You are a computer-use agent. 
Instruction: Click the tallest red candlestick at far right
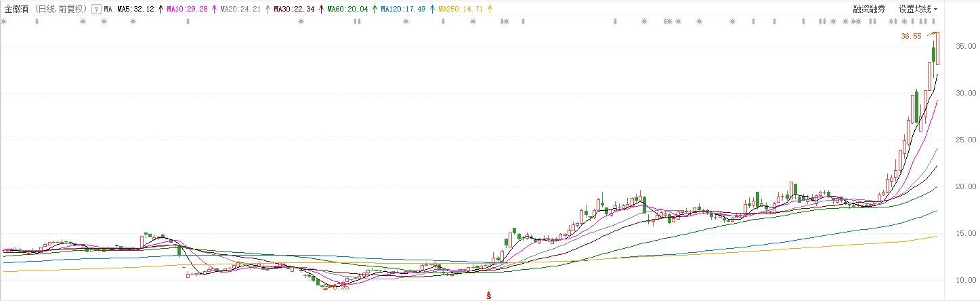click(937, 48)
